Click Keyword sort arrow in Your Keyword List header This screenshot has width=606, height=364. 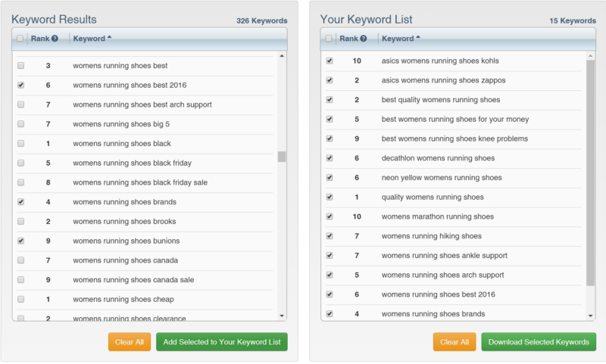click(x=419, y=38)
